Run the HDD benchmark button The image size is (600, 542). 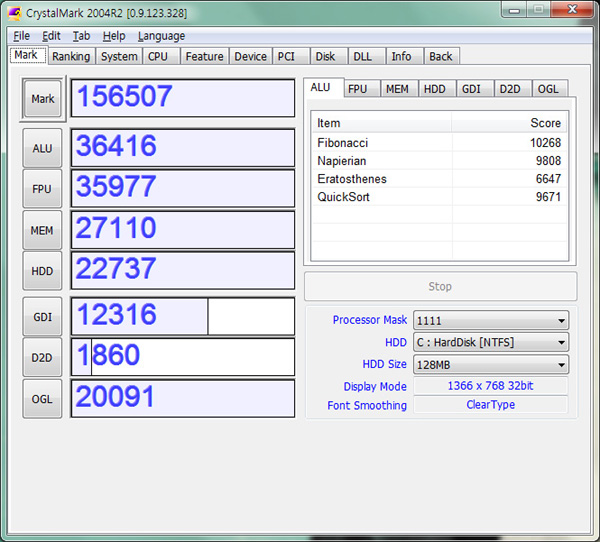[x=42, y=271]
